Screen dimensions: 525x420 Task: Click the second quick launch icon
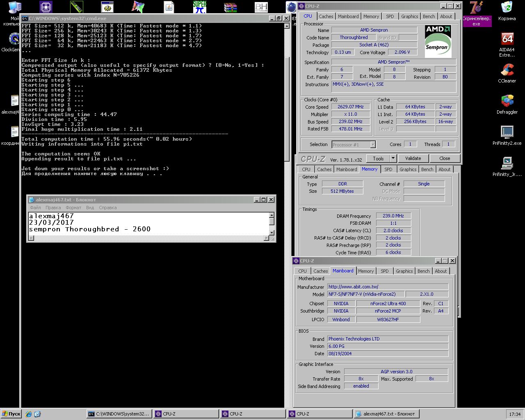[37, 414]
